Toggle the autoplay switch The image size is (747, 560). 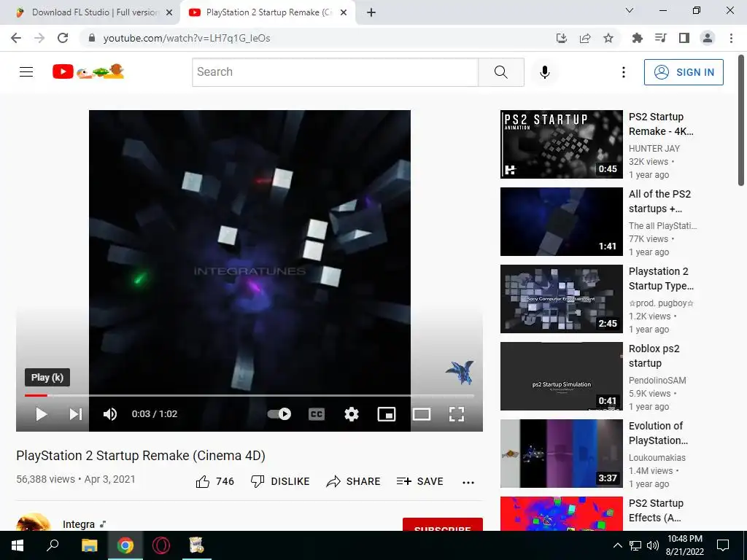tap(279, 414)
